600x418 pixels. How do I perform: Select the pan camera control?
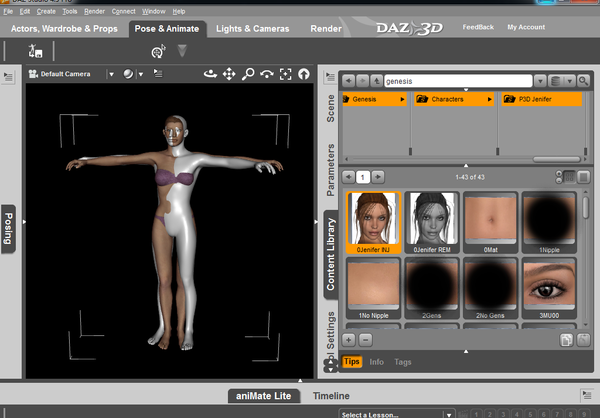229,74
